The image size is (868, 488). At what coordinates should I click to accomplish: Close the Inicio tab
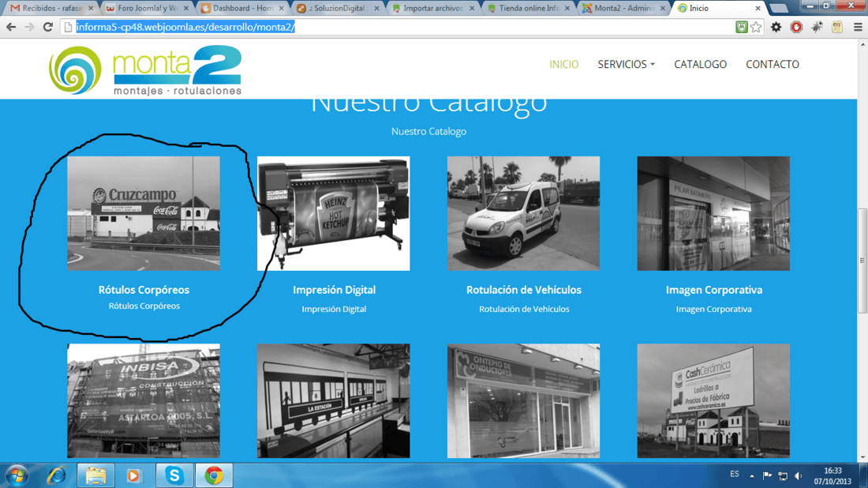(x=758, y=9)
